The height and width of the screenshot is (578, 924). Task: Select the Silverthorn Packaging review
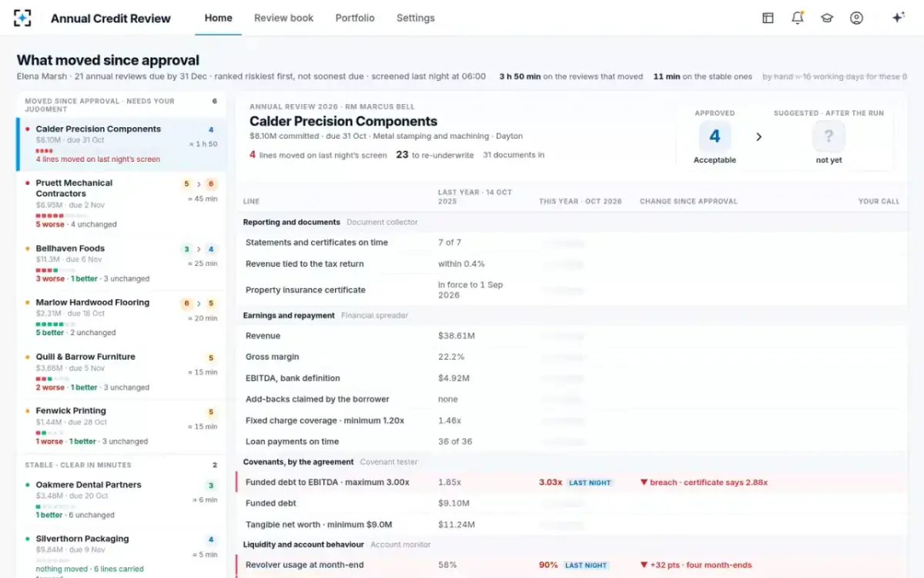121,553
